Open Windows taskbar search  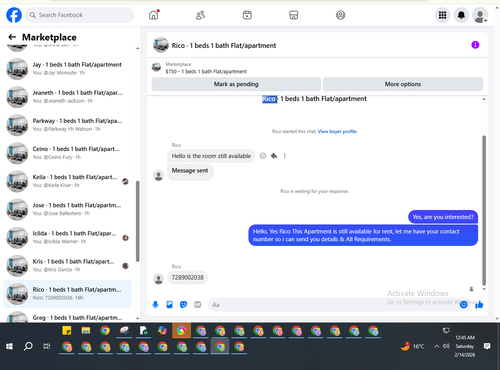click(28, 346)
